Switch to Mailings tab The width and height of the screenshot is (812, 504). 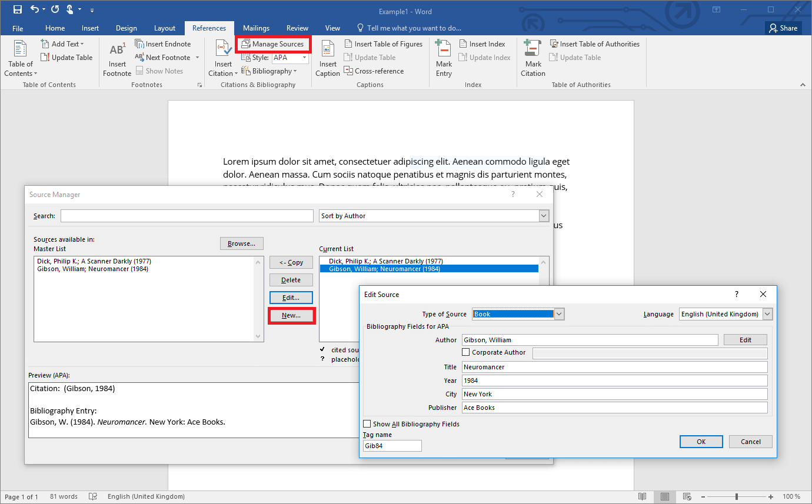[x=256, y=28]
